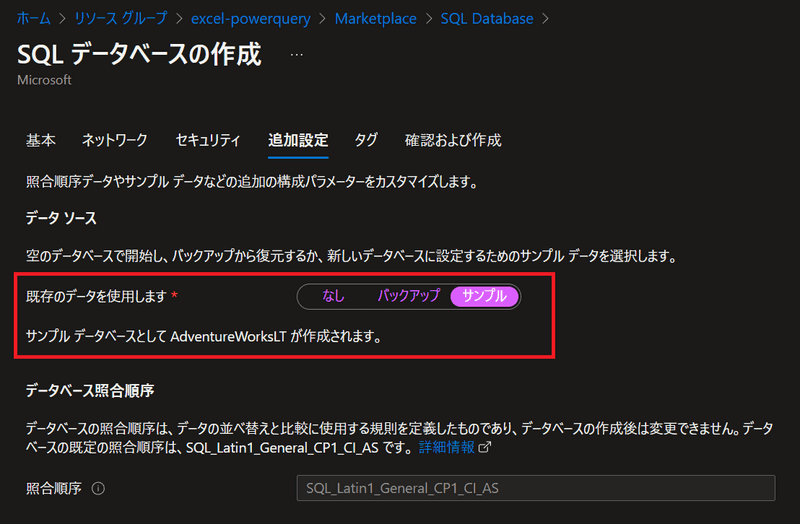Navigate to ホーム in the breadcrumb

[x=34, y=18]
